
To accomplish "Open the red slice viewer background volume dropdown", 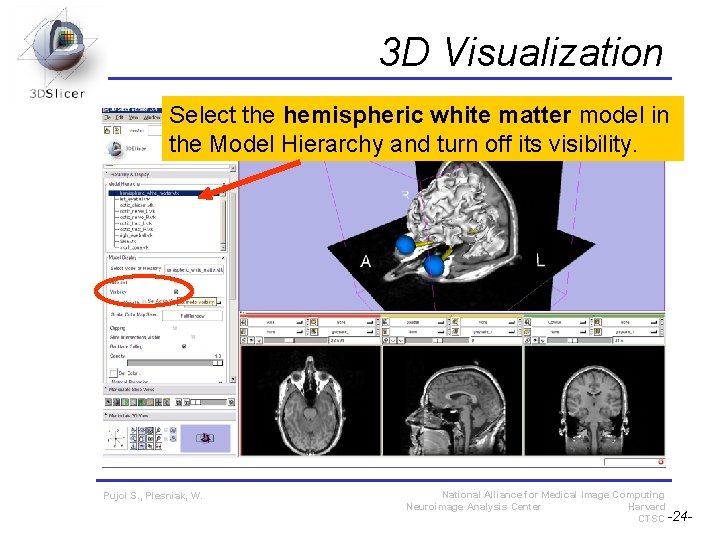I will click(346, 332).
